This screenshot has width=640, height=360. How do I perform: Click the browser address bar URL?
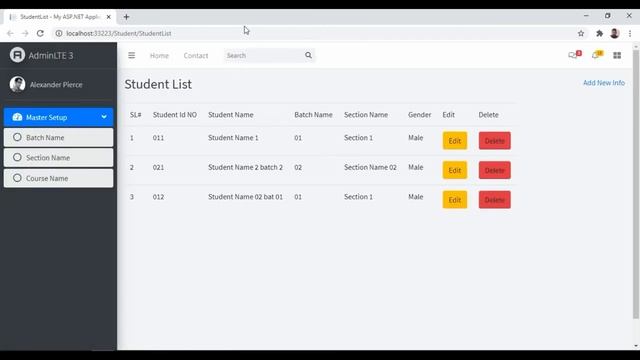click(119, 33)
